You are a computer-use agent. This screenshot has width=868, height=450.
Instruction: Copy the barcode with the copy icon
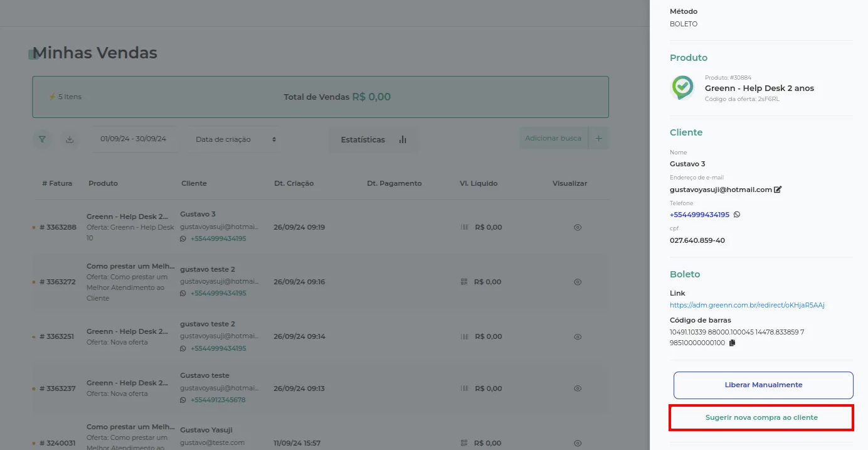point(732,343)
